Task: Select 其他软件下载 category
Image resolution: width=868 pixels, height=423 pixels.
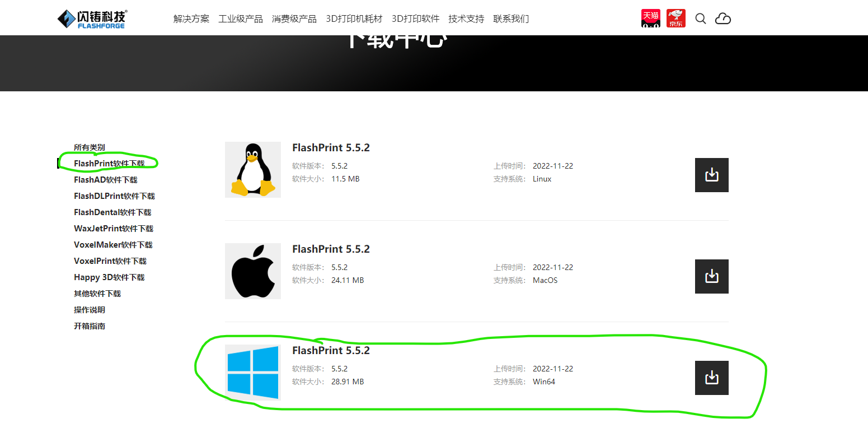Action: pos(97,294)
